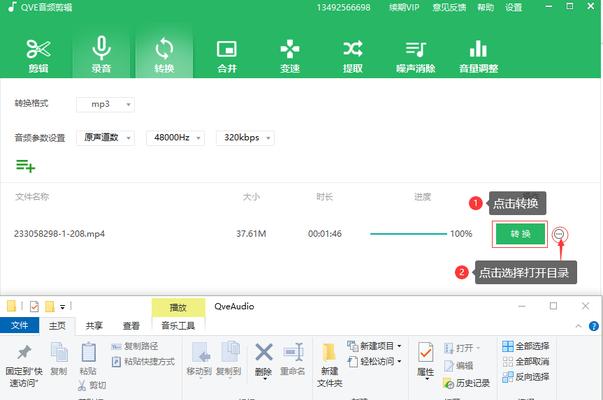Image resolution: width=603 pixels, height=400 pixels.
Task: Click the green 转换 button
Action: point(520,234)
